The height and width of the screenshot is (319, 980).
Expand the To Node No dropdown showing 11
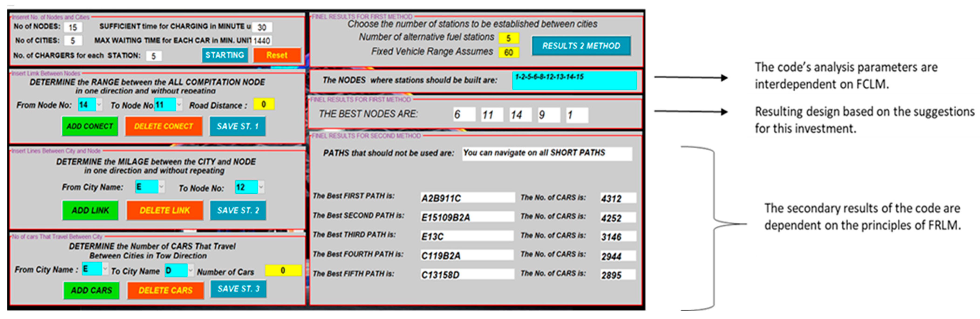179,105
